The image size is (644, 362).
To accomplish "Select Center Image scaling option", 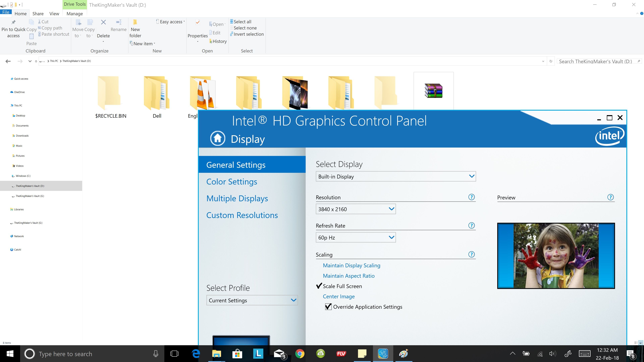I will tap(338, 296).
